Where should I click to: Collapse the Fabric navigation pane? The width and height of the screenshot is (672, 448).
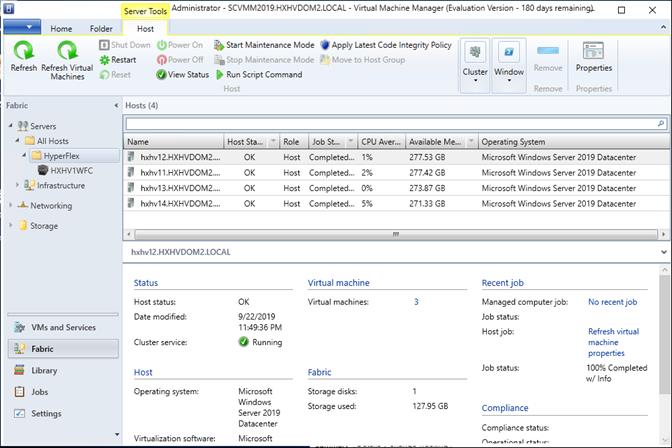coord(116,105)
